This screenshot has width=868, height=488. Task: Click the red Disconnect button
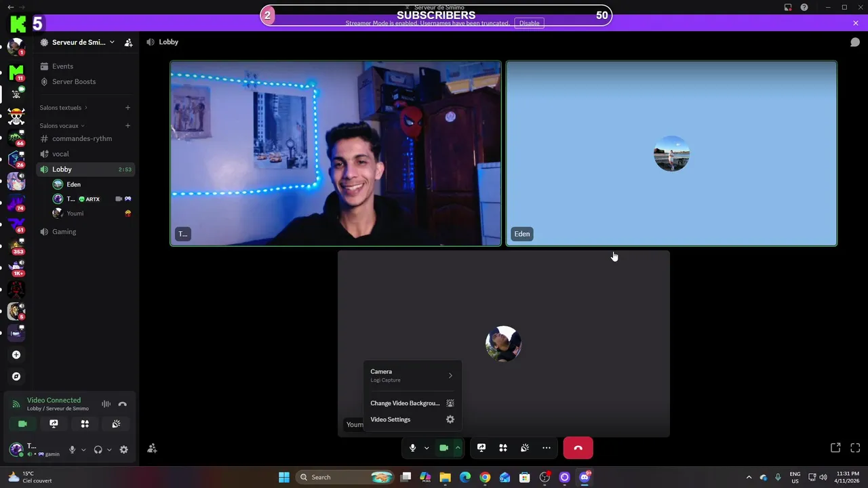click(578, 448)
